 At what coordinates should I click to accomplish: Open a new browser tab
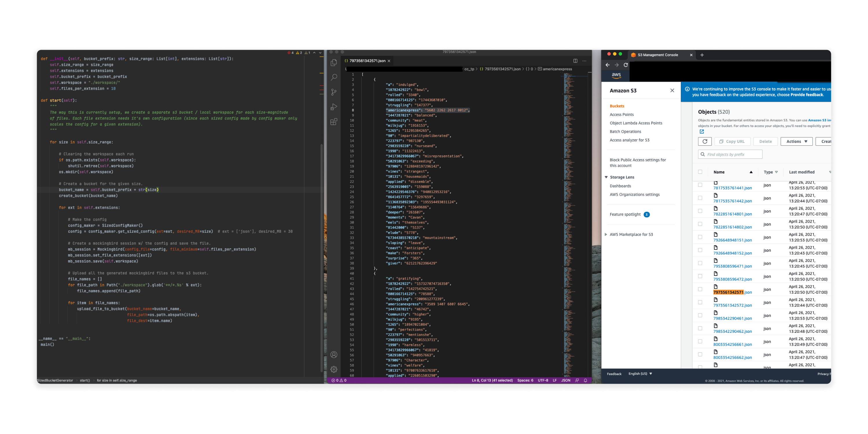(702, 55)
